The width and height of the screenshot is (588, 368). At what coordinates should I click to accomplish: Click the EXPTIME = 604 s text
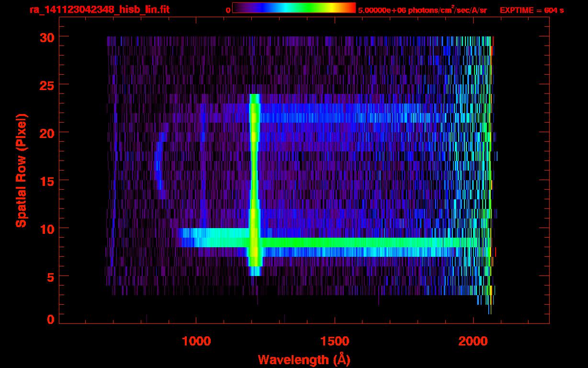pos(531,10)
